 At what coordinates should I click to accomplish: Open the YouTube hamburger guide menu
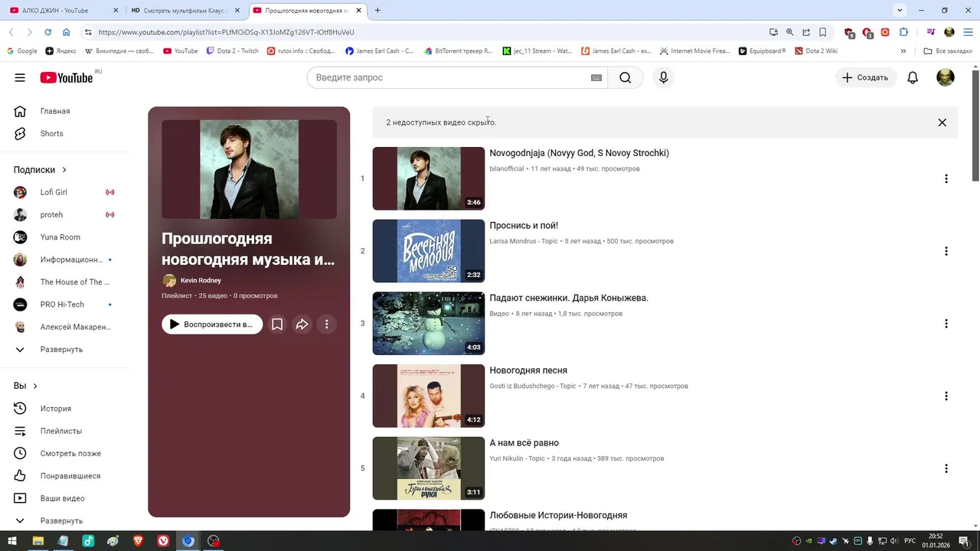pyautogui.click(x=20, y=77)
